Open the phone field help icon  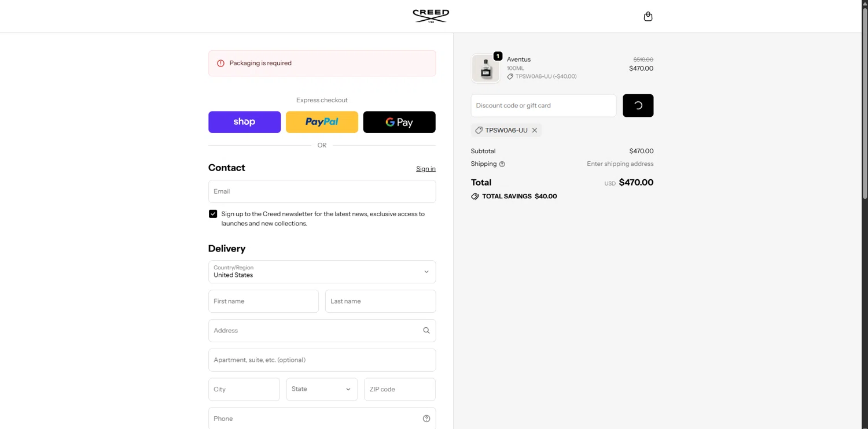(x=426, y=419)
